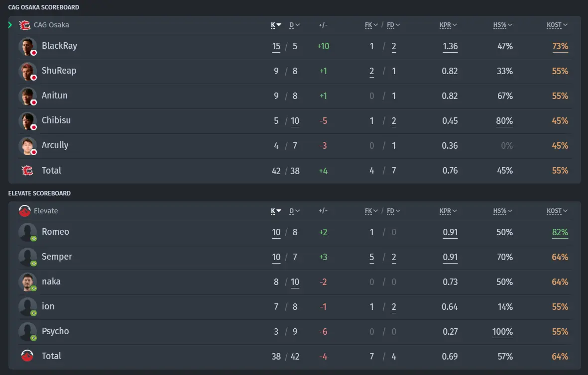Image resolution: width=588 pixels, height=375 pixels.
Task: Sort CAG Osaka scoreboard by HS%
Action: (502, 25)
